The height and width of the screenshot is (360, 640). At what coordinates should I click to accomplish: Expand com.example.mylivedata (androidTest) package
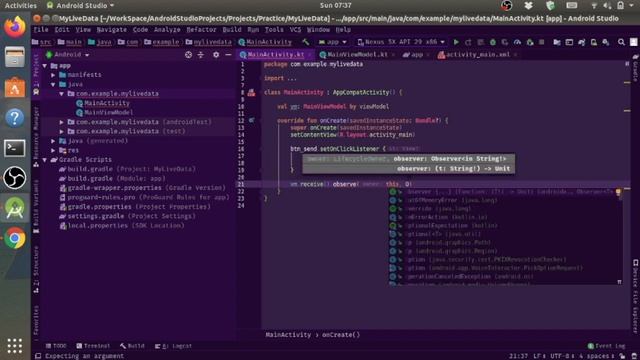coord(62,122)
